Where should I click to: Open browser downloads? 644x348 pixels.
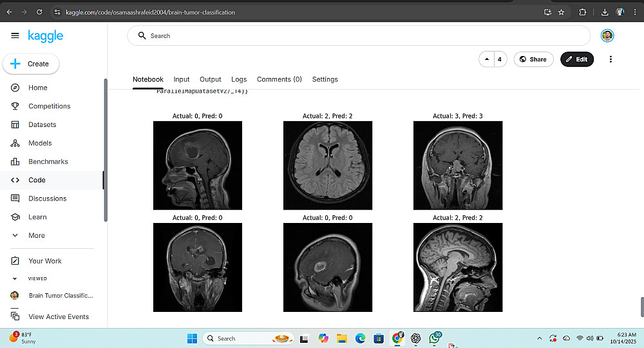click(x=605, y=12)
